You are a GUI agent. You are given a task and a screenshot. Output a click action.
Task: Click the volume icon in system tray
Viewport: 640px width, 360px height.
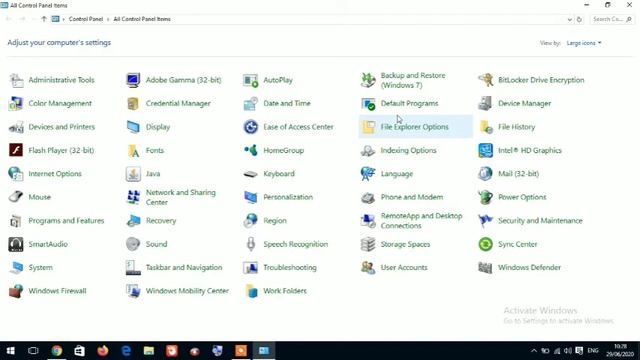tap(568, 351)
